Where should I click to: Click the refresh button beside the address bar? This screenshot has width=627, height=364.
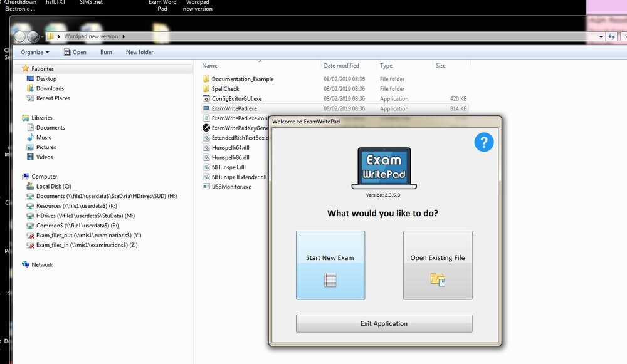(611, 37)
